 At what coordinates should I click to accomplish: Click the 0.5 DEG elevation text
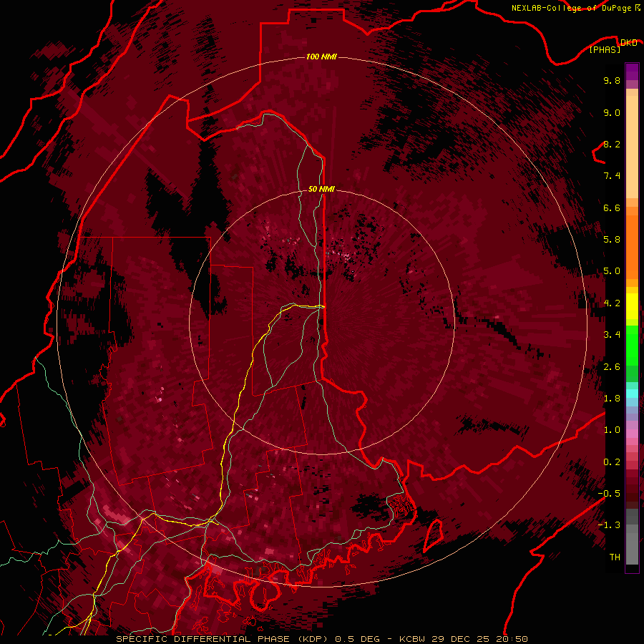pyautogui.click(x=357, y=639)
